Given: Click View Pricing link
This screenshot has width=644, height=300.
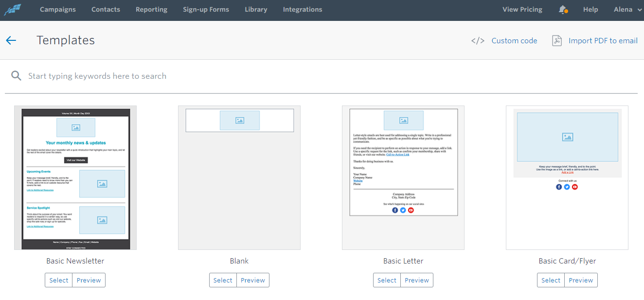Looking at the screenshot, I should [x=522, y=10].
